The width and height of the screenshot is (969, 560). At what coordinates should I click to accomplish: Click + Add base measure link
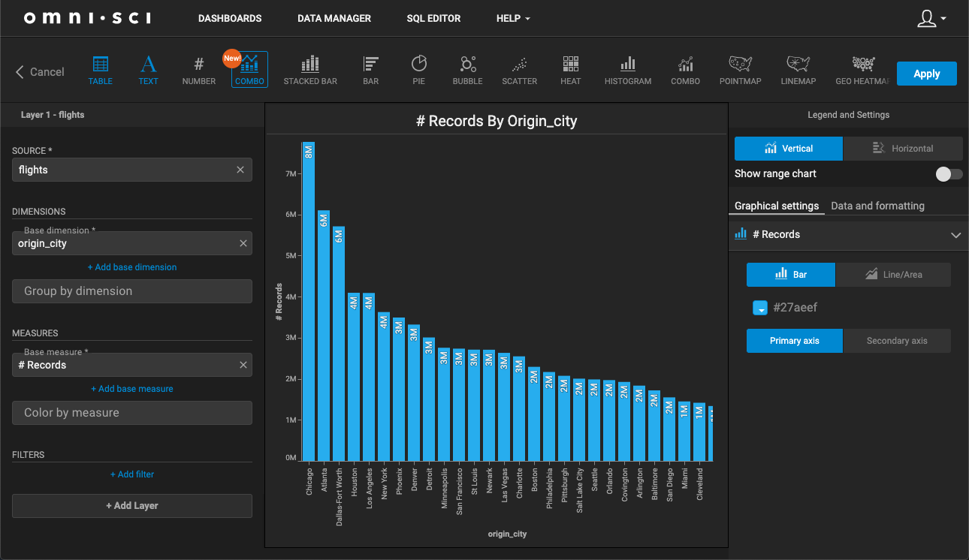(132, 389)
